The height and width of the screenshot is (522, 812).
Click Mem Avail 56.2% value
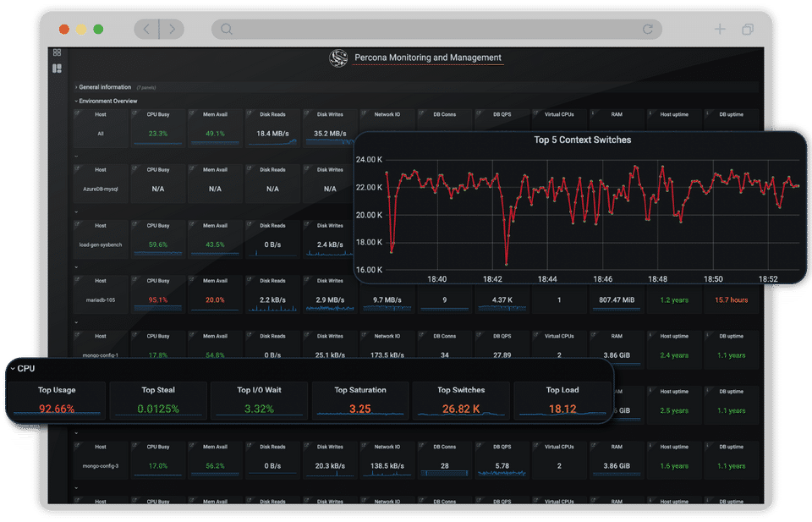215,466
